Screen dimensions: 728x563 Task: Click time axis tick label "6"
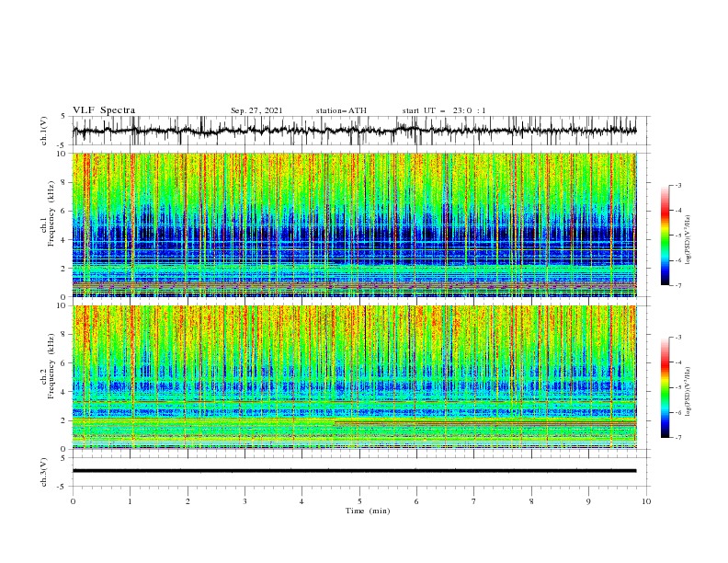click(416, 501)
